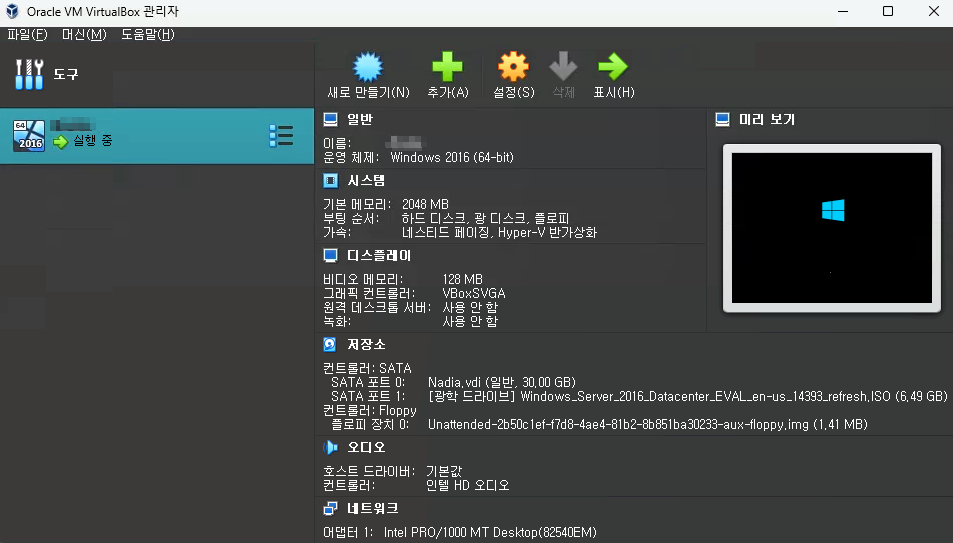Image resolution: width=953 pixels, height=543 pixels.
Task: Click remote desktop server '사용 안 함' value
Action: point(470,307)
